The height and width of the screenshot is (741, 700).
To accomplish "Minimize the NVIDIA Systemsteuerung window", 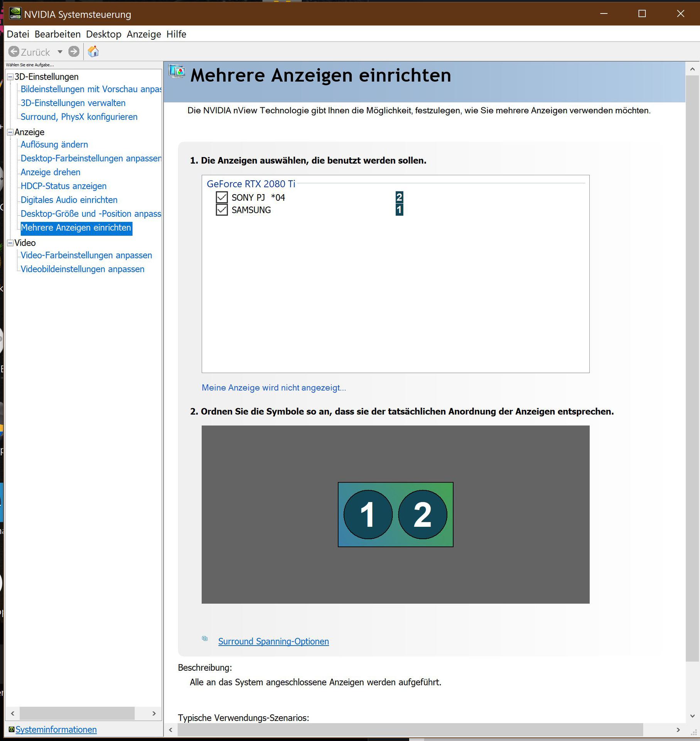I will pyautogui.click(x=604, y=14).
